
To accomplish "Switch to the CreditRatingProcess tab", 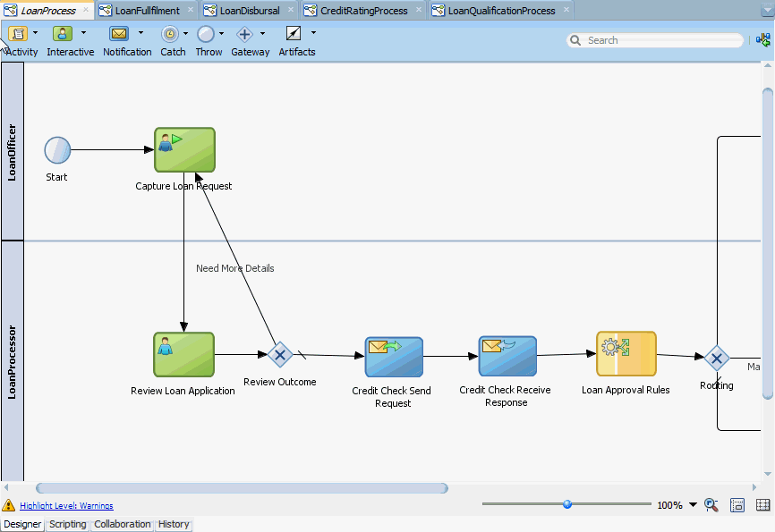I will 363,11.
